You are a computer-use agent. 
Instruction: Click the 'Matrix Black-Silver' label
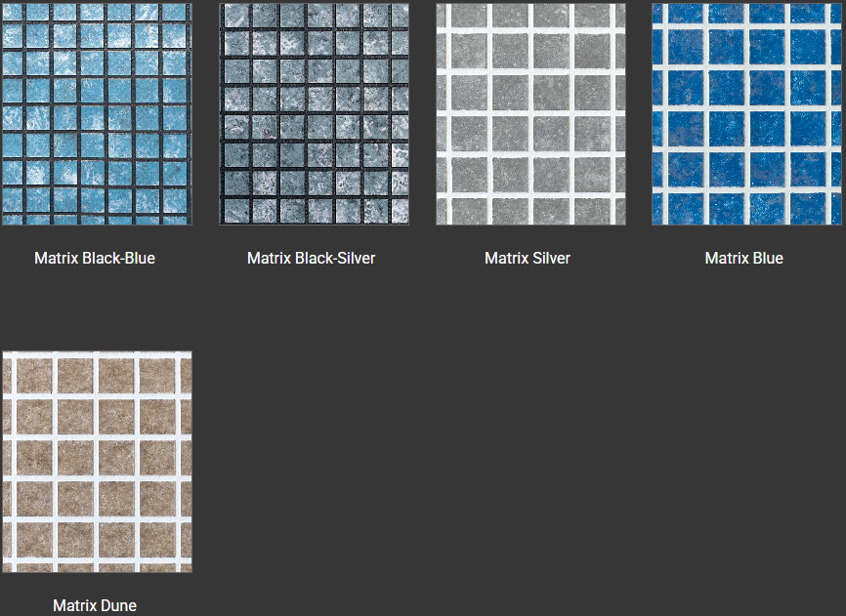tap(312, 258)
